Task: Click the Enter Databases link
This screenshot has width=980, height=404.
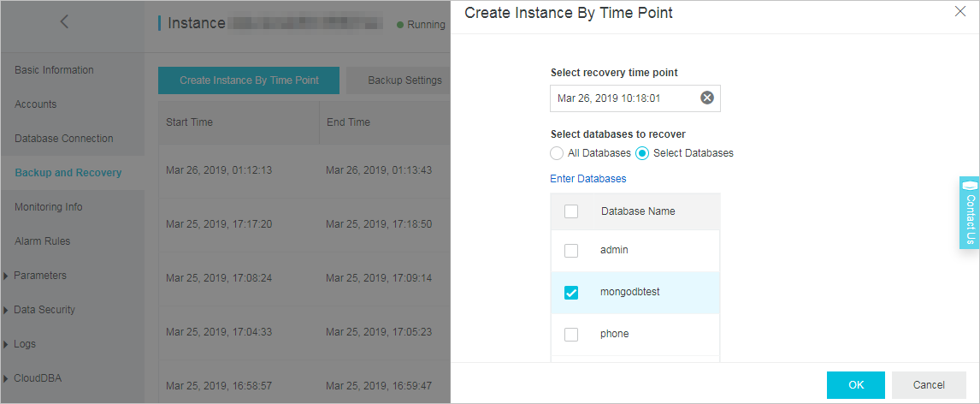Action: 588,179
